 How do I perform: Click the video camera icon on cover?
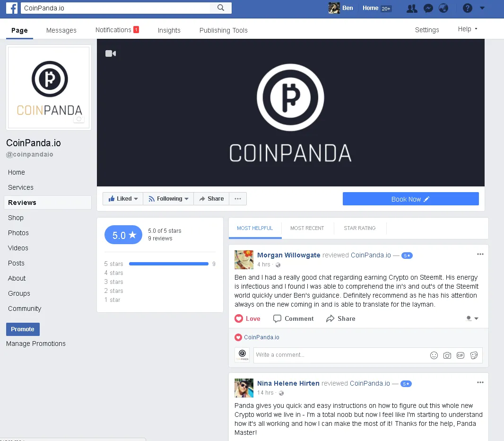pos(111,53)
